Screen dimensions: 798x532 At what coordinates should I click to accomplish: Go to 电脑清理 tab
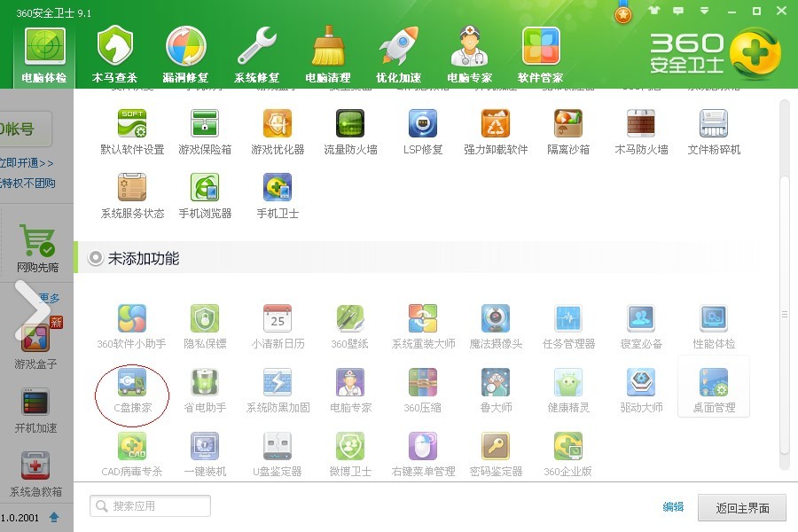(x=328, y=56)
